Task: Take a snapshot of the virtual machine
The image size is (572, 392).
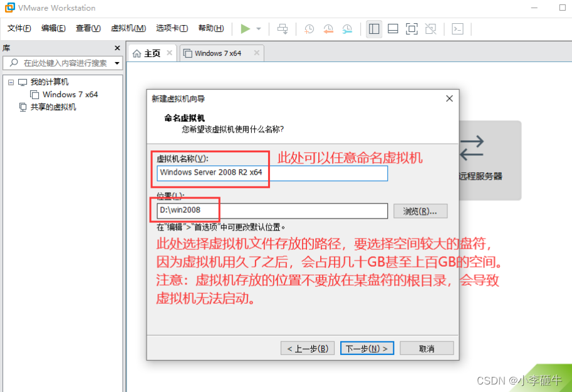Action: [309, 29]
